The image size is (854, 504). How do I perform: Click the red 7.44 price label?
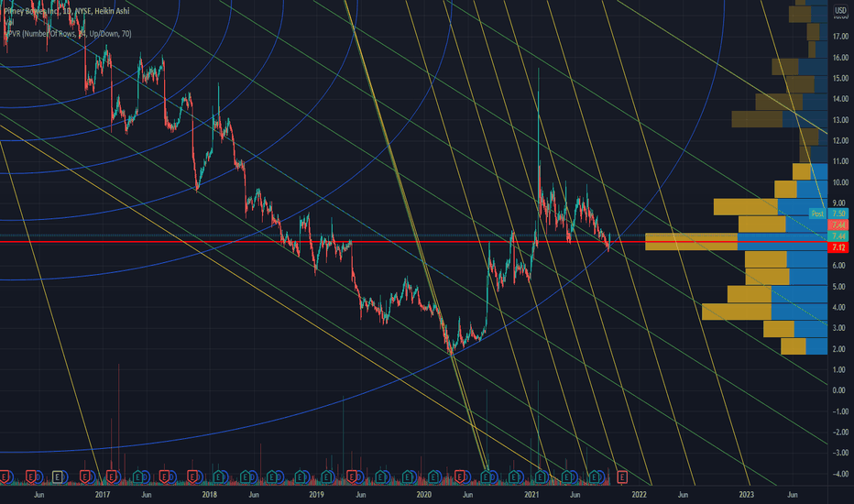coord(838,225)
